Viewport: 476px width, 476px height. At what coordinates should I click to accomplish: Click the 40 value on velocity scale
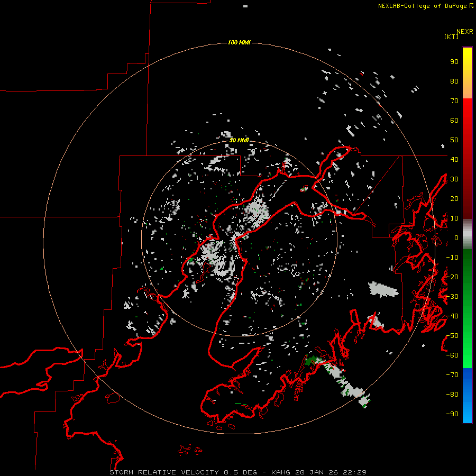454,159
